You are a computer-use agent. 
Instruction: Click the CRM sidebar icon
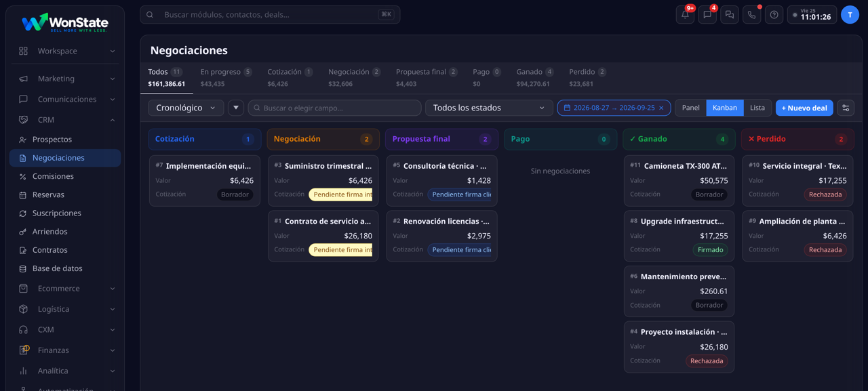point(23,120)
